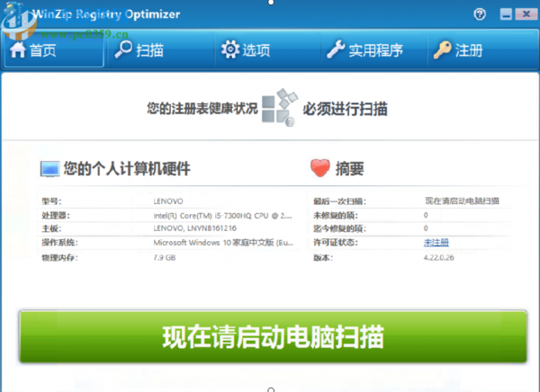This screenshot has width=540, height=392.
Task: Minimize the WinZip Registry Optimizer window
Action: coord(506,14)
